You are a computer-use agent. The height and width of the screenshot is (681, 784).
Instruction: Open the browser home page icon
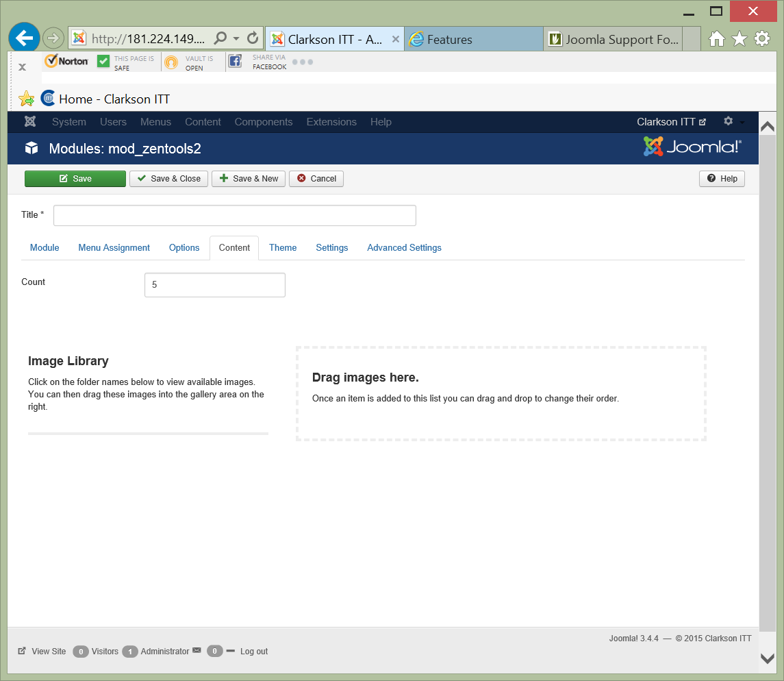point(716,38)
